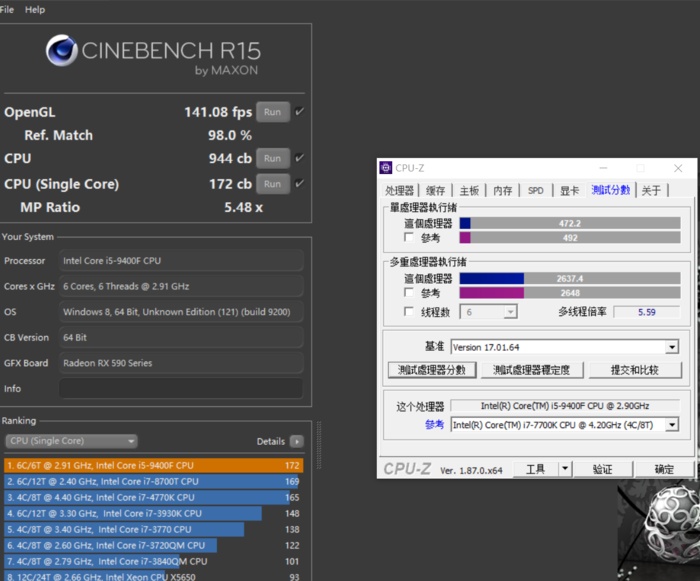Select the i7-8700T ranking row

tap(154, 481)
